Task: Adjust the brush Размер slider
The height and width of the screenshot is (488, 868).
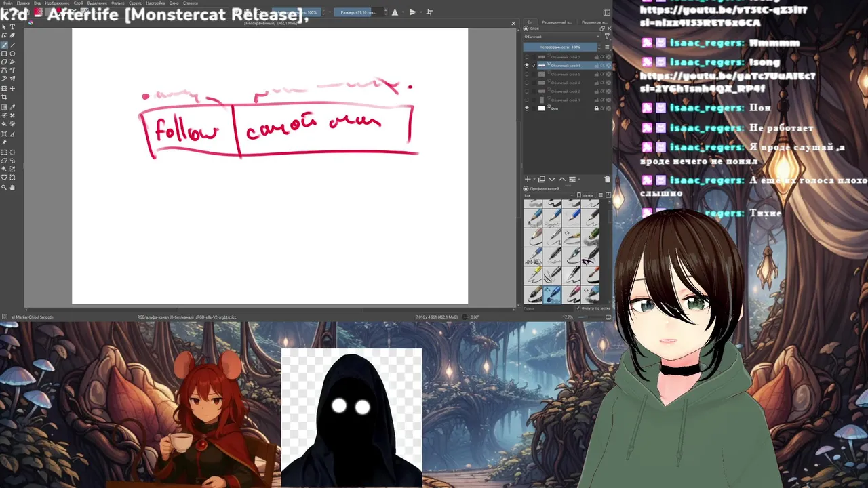Action: pos(359,12)
